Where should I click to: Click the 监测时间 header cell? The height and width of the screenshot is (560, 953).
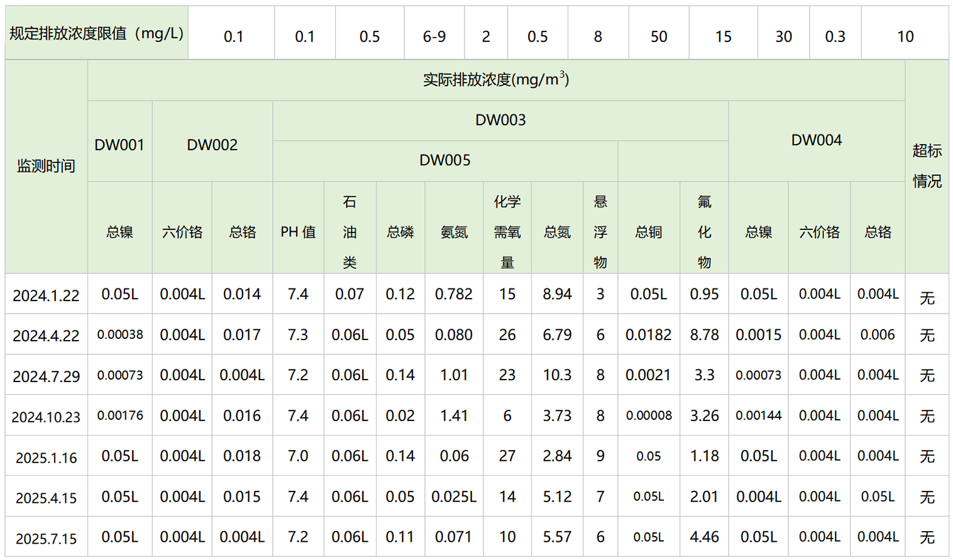click(46, 166)
